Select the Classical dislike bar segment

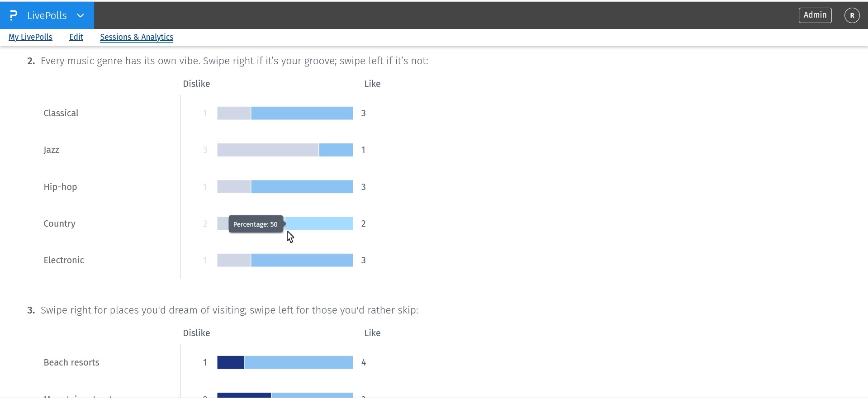click(x=233, y=113)
